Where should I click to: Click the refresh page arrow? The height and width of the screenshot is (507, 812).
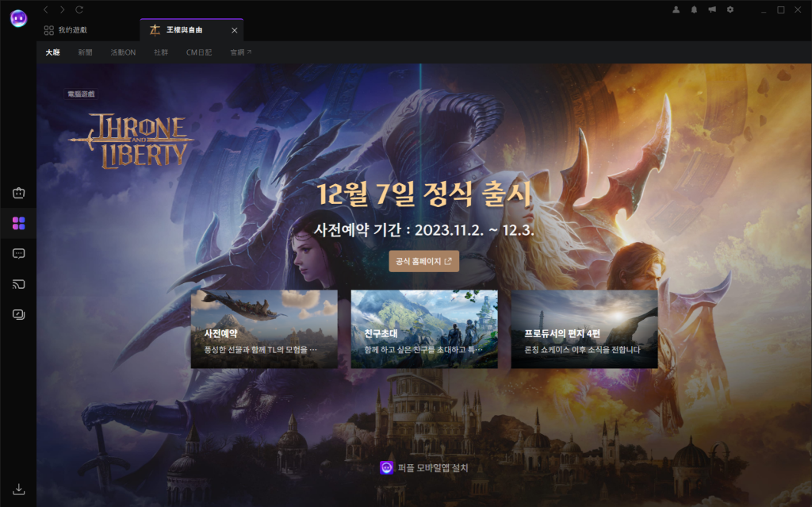click(x=79, y=10)
